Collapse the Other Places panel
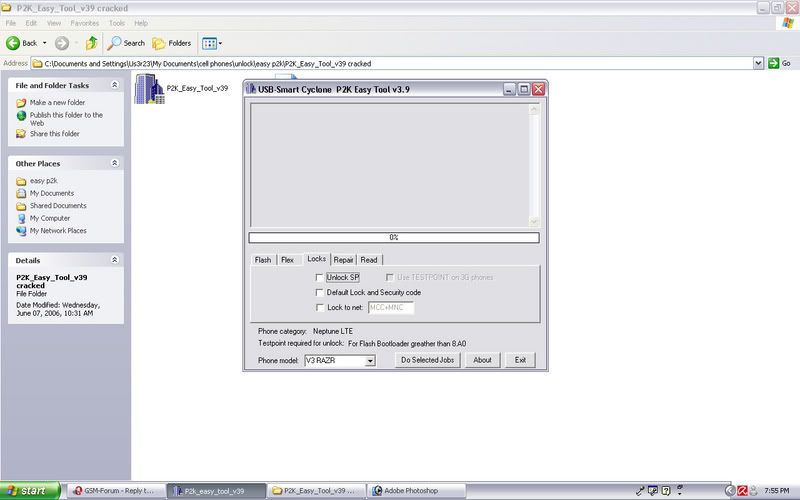This screenshot has height=500, width=800. pos(115,163)
